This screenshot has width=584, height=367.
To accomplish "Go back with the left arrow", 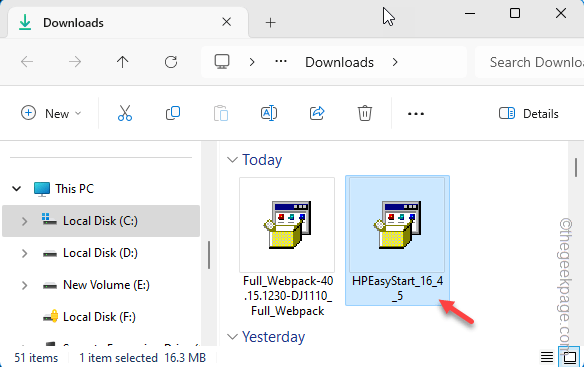I will click(27, 62).
